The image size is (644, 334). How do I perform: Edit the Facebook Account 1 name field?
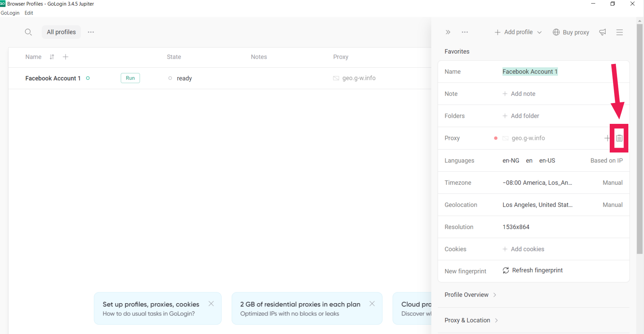click(x=530, y=72)
